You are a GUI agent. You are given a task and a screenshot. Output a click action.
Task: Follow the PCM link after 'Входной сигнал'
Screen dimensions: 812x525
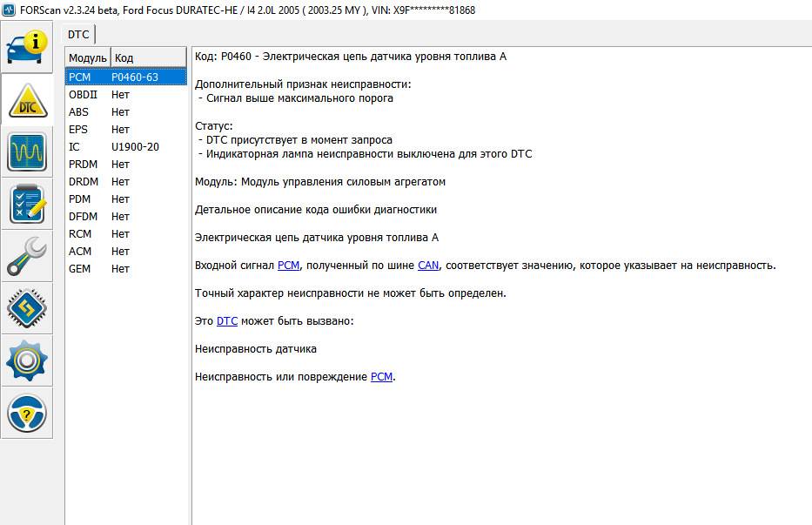point(288,266)
